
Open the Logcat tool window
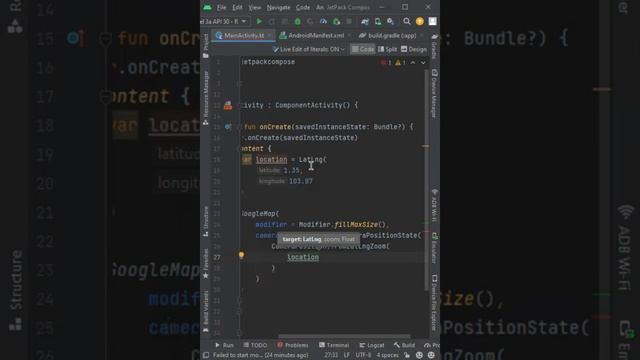click(x=372, y=345)
